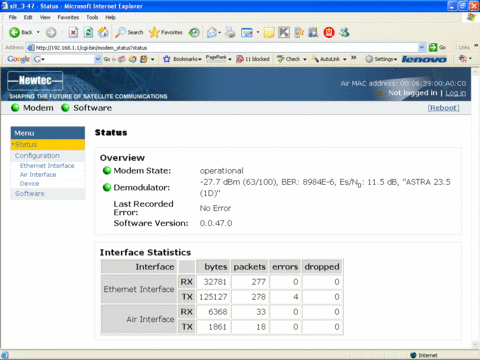Screen dimensions: 480x360
Task: Open Device configuration link
Action: pyautogui.click(x=29, y=184)
